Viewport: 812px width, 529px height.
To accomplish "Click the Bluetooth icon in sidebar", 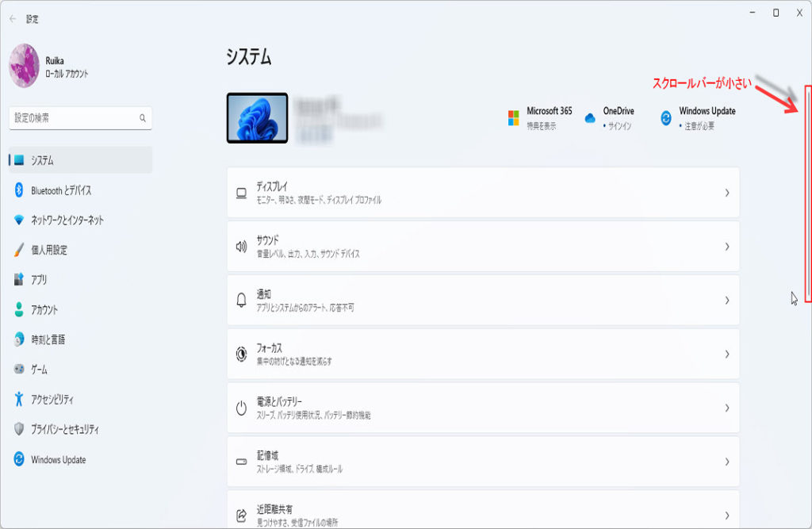I will point(19,190).
